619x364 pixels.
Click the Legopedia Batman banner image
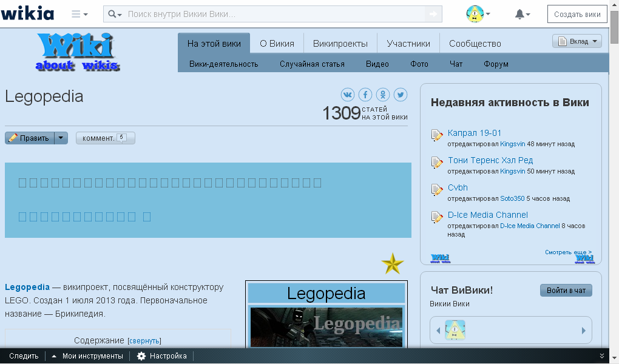click(326, 327)
